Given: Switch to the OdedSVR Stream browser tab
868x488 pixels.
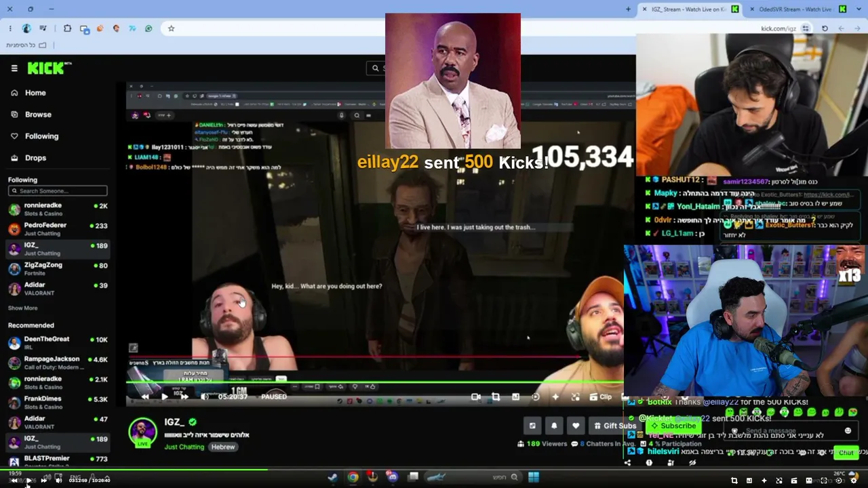Looking at the screenshot, I should coord(797,9).
